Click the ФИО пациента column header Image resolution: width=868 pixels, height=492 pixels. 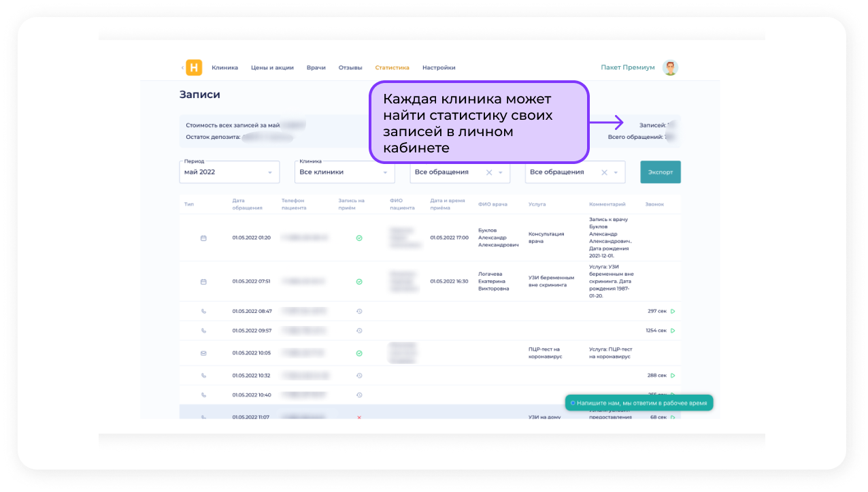402,204
